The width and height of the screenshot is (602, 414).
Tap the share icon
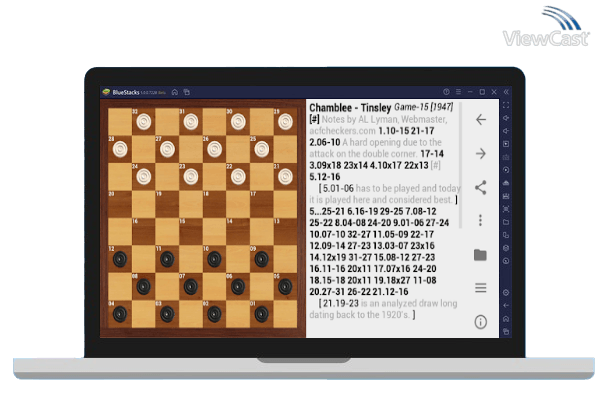(x=480, y=187)
